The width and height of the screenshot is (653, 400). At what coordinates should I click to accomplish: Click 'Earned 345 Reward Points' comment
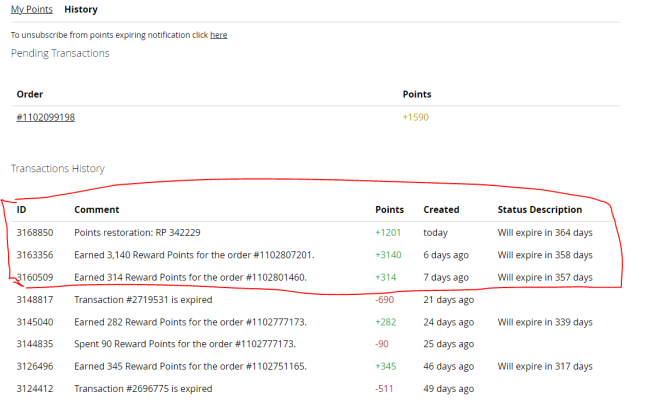[x=190, y=366]
